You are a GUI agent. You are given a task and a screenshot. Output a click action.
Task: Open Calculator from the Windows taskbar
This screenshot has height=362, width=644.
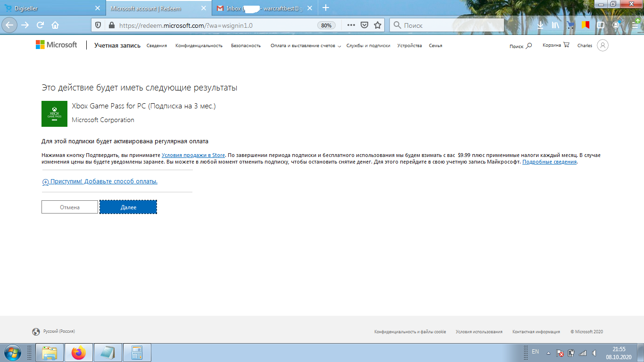(x=137, y=353)
